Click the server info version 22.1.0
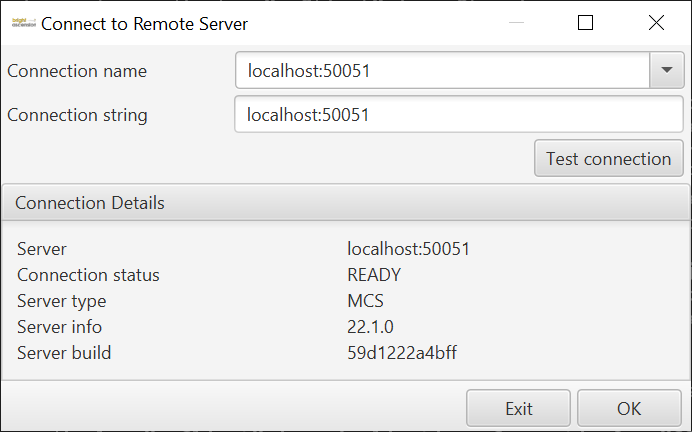This screenshot has height=432, width=692. [x=372, y=327]
